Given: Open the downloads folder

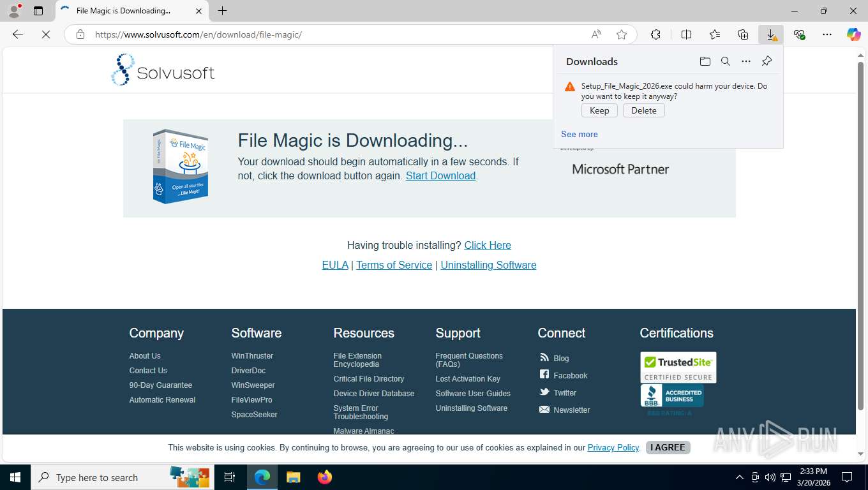Looking at the screenshot, I should [705, 61].
